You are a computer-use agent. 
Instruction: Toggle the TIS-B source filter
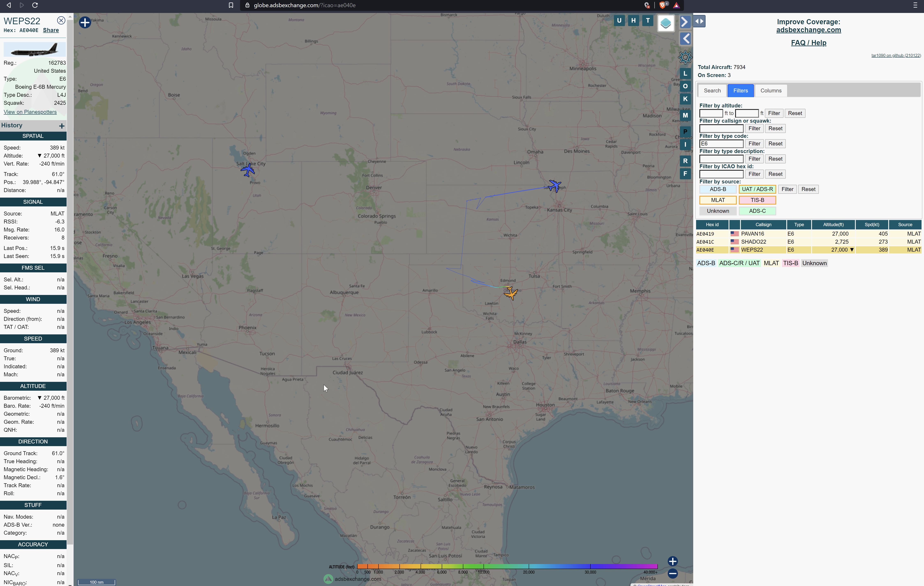[757, 200]
